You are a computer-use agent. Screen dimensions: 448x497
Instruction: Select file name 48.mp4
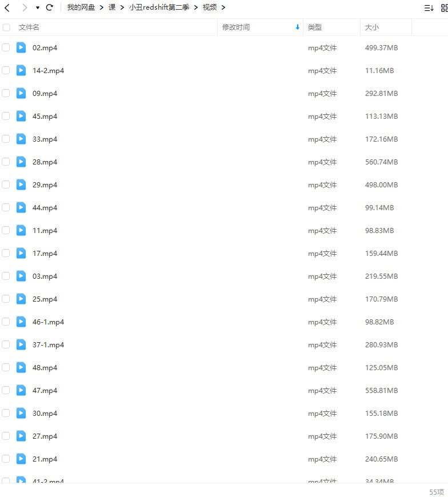(45, 367)
